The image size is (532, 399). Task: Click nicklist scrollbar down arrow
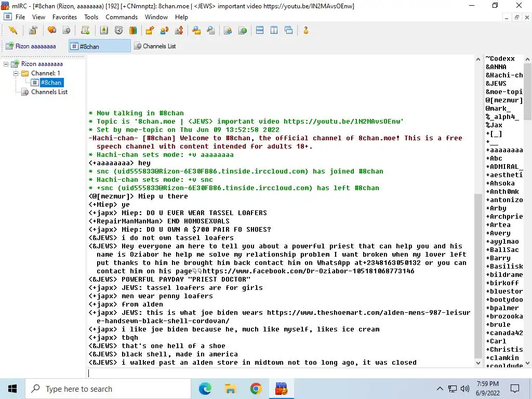pyautogui.click(x=528, y=363)
